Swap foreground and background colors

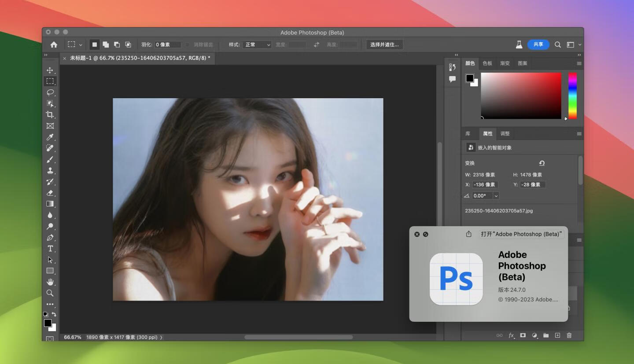[54, 314]
